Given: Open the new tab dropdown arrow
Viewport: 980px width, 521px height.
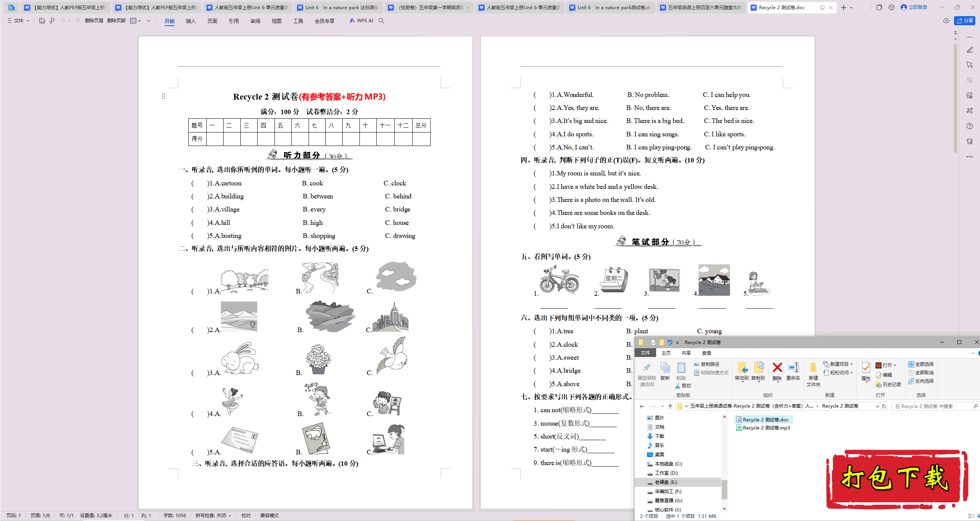Looking at the screenshot, I should point(851,7).
